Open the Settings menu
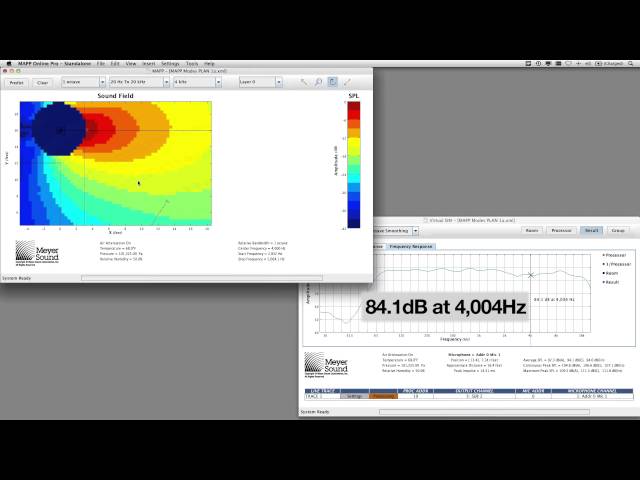 coord(170,64)
